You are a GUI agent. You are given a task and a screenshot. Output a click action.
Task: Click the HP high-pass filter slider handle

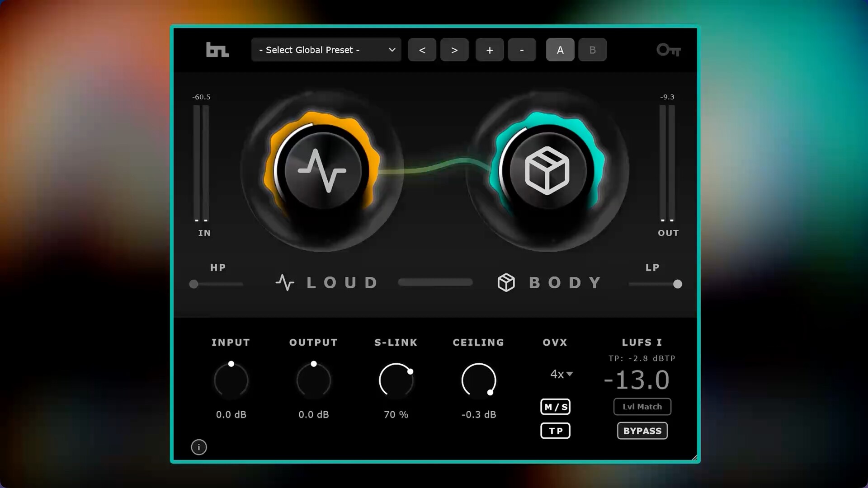coord(194,284)
